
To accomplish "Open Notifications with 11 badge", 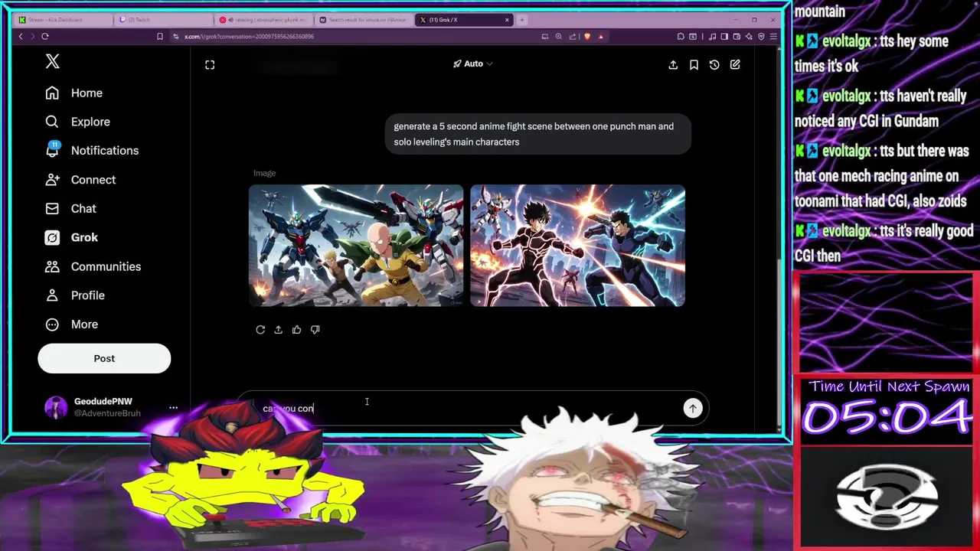I will (92, 151).
